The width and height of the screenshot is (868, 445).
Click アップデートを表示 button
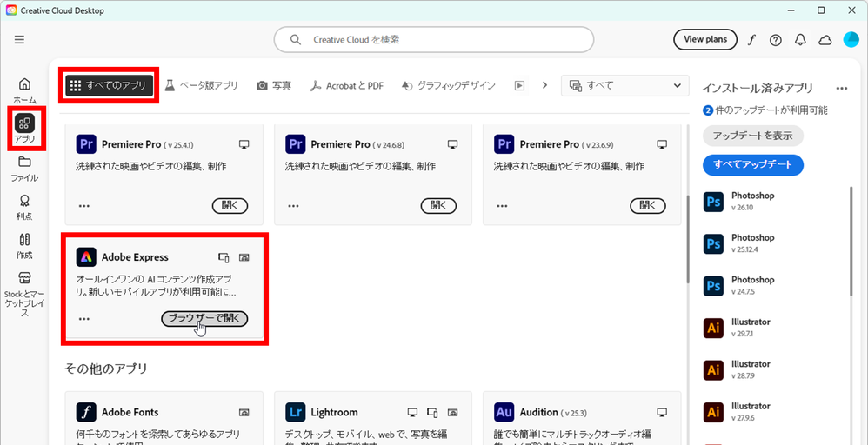(x=753, y=136)
